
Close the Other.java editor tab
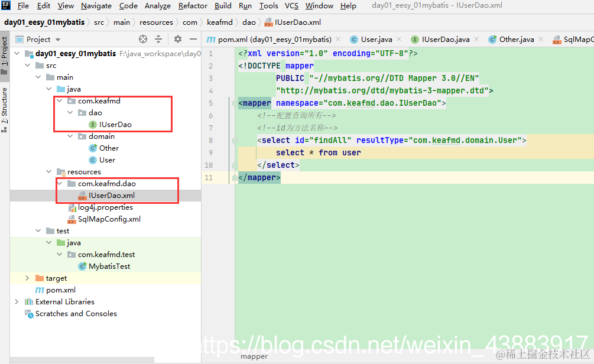click(541, 39)
